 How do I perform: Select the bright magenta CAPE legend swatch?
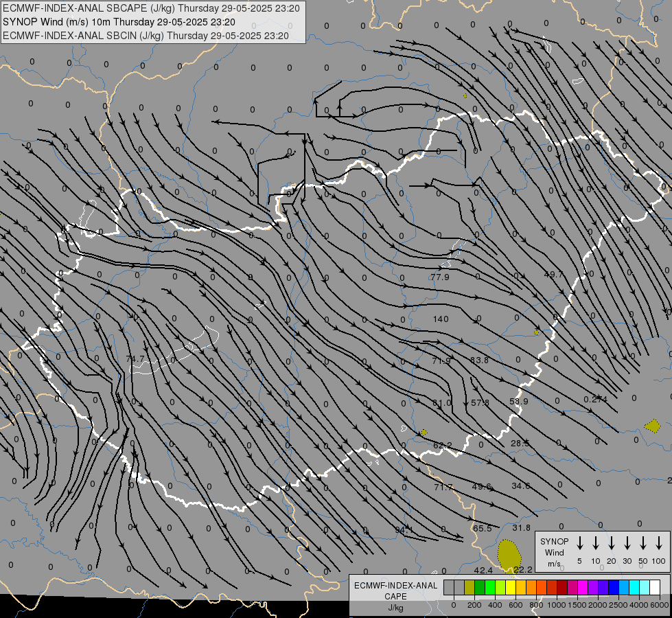(583, 587)
